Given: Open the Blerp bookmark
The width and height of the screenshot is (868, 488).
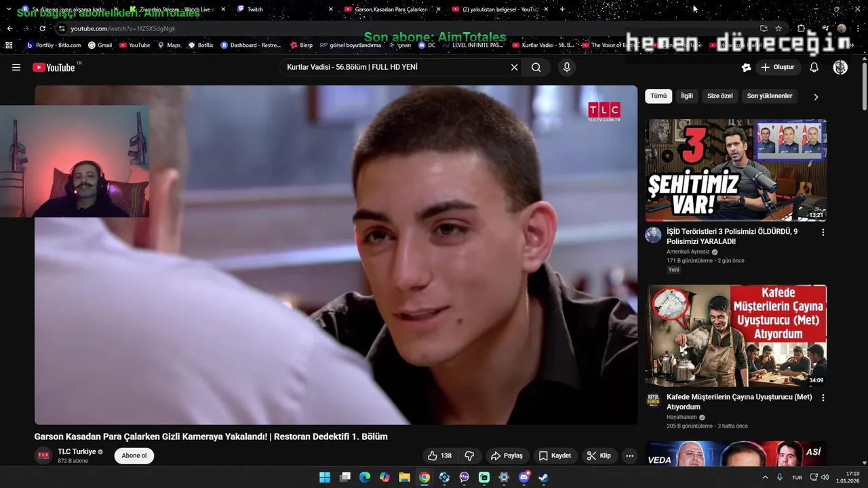Looking at the screenshot, I should click(301, 45).
